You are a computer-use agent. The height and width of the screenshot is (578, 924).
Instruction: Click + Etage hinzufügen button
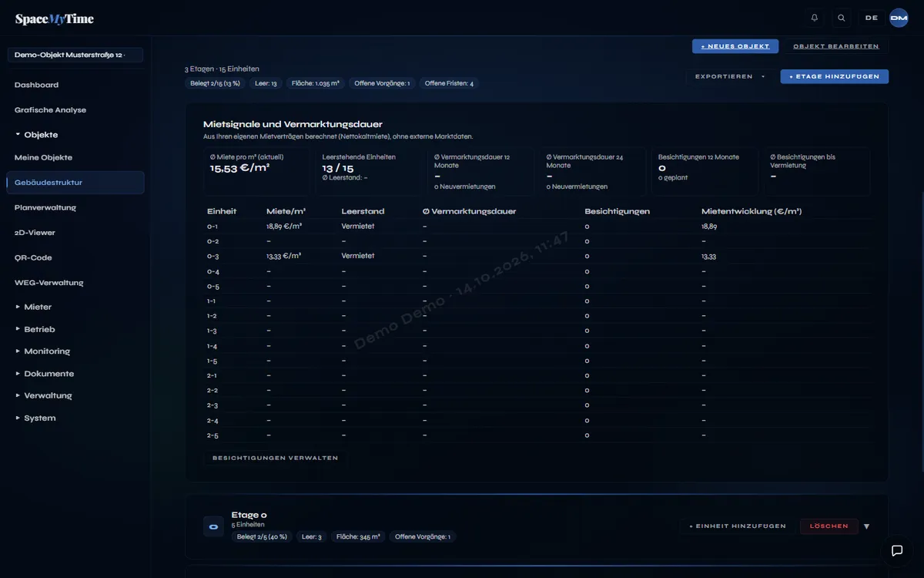click(x=835, y=76)
